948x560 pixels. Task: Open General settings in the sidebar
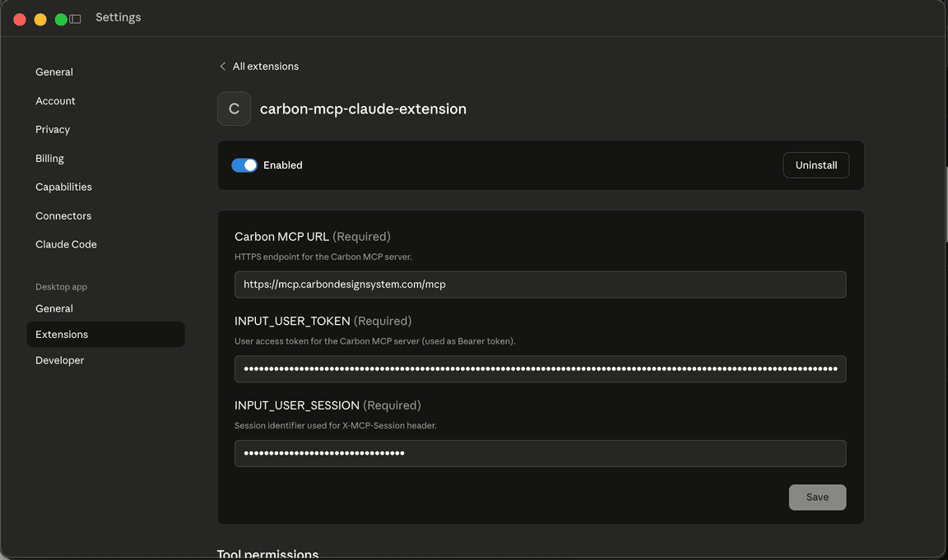point(53,72)
